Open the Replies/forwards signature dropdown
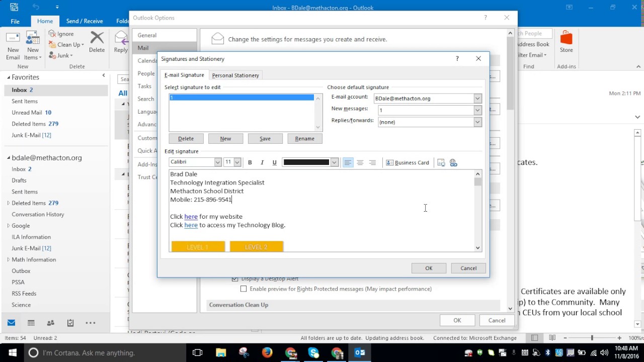 477,122
